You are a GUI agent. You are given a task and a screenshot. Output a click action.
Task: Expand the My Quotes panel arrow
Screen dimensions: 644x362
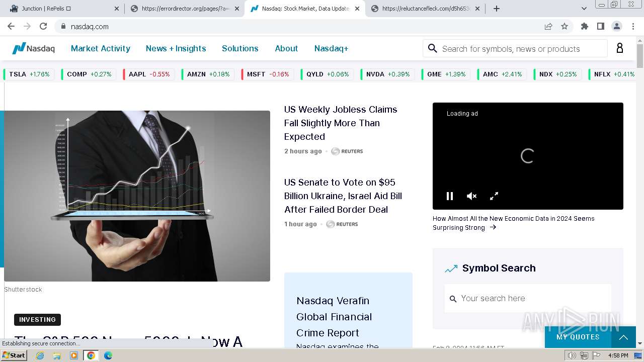point(623,337)
